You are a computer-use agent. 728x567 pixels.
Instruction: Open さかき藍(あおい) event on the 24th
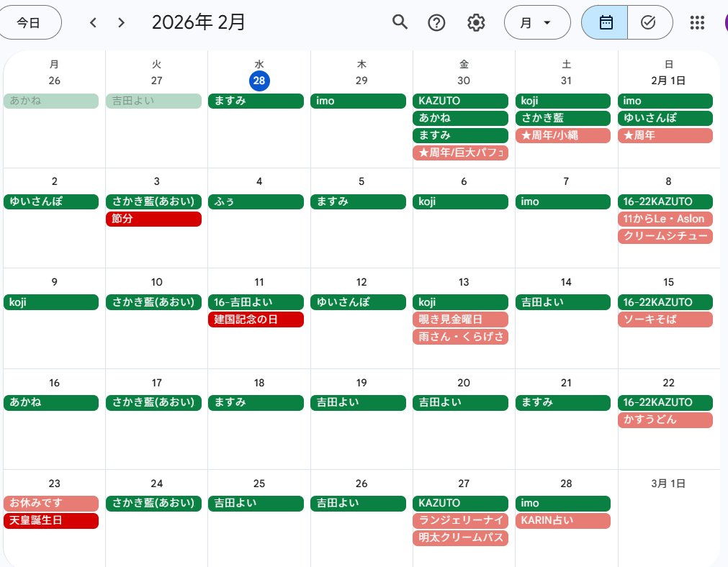[153, 503]
